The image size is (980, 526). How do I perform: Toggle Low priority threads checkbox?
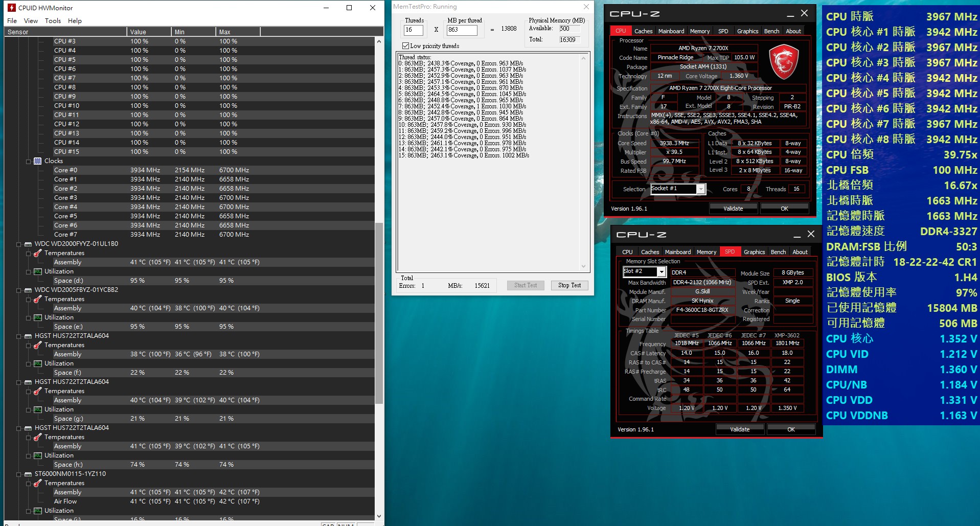pyautogui.click(x=406, y=46)
